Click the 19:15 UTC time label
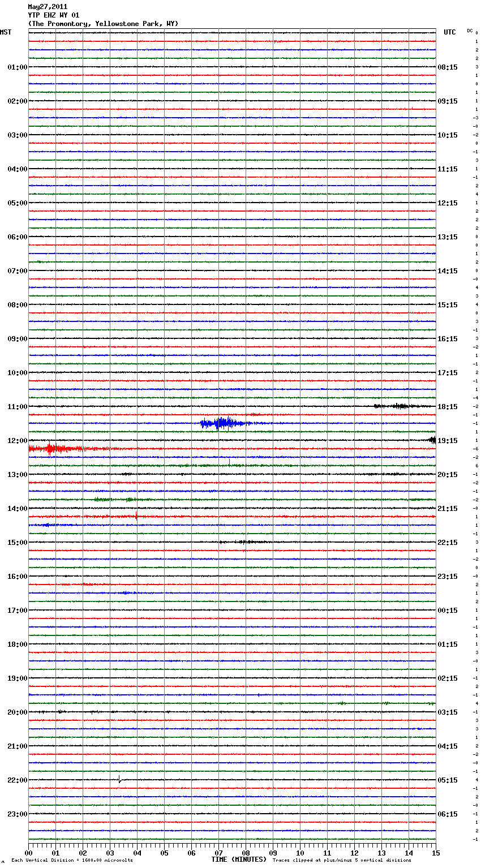481x868 pixels. pyautogui.click(x=448, y=441)
